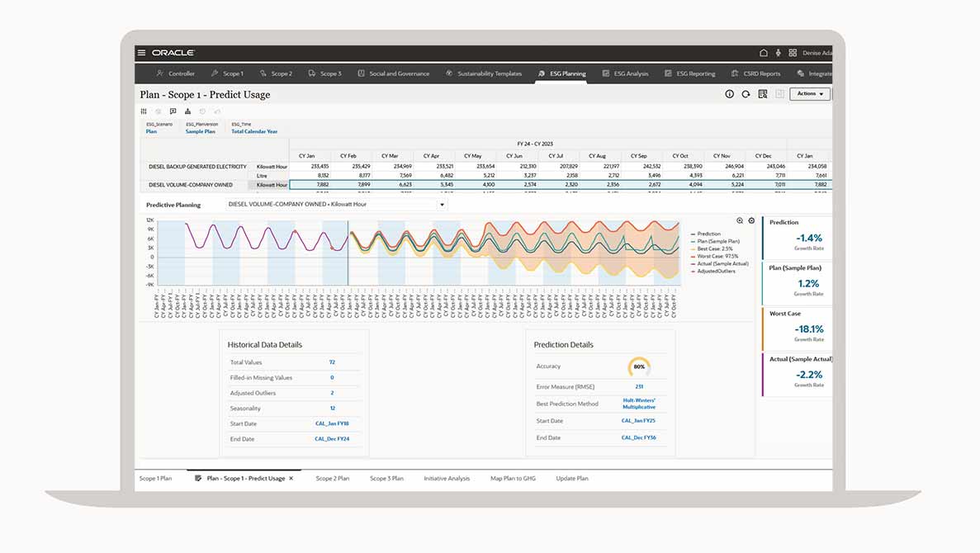This screenshot has width=980, height=553.
Task: Open chart settings gear icon
Action: [x=751, y=220]
